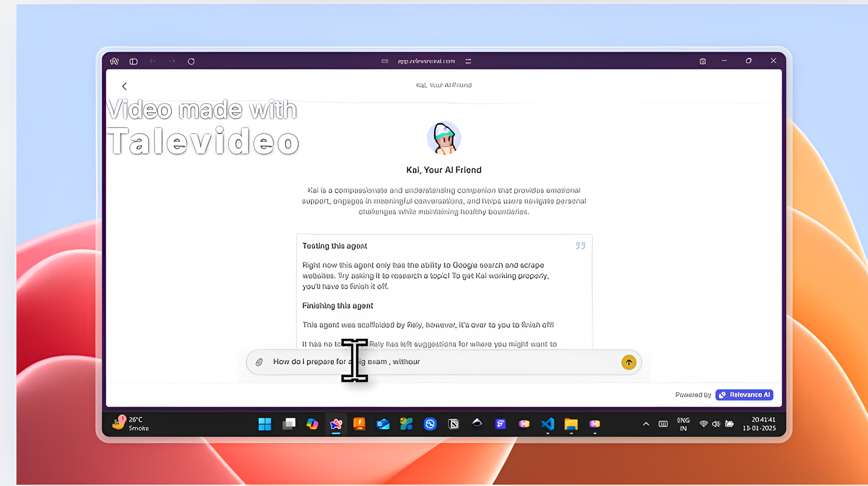Attach a file with the paperclip icon
The image size is (868, 486).
click(259, 362)
